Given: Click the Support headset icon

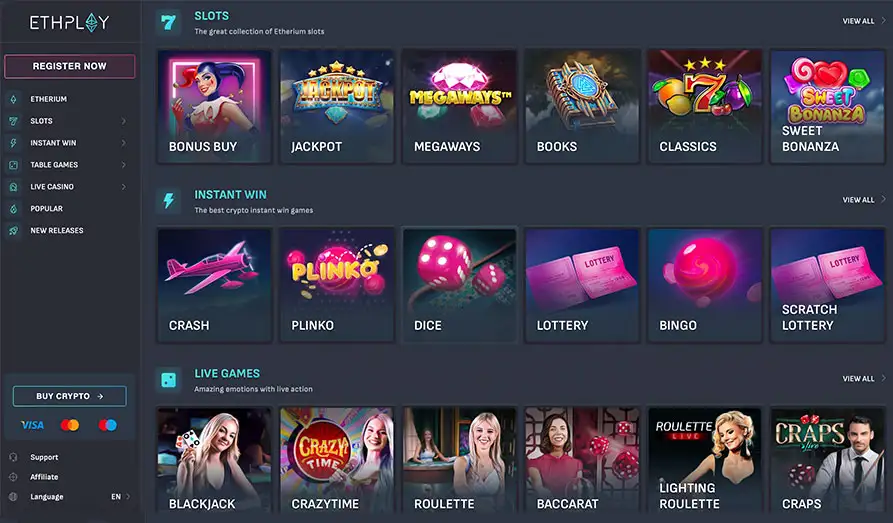Looking at the screenshot, I should pos(13,457).
